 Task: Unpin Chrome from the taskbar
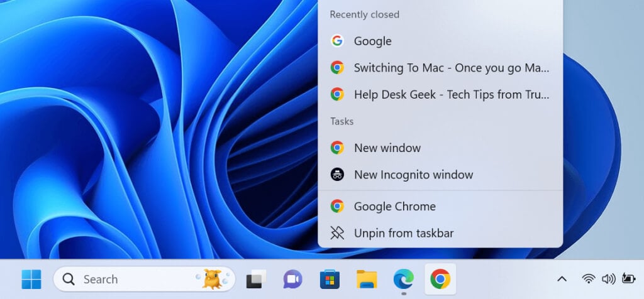[440, 234]
